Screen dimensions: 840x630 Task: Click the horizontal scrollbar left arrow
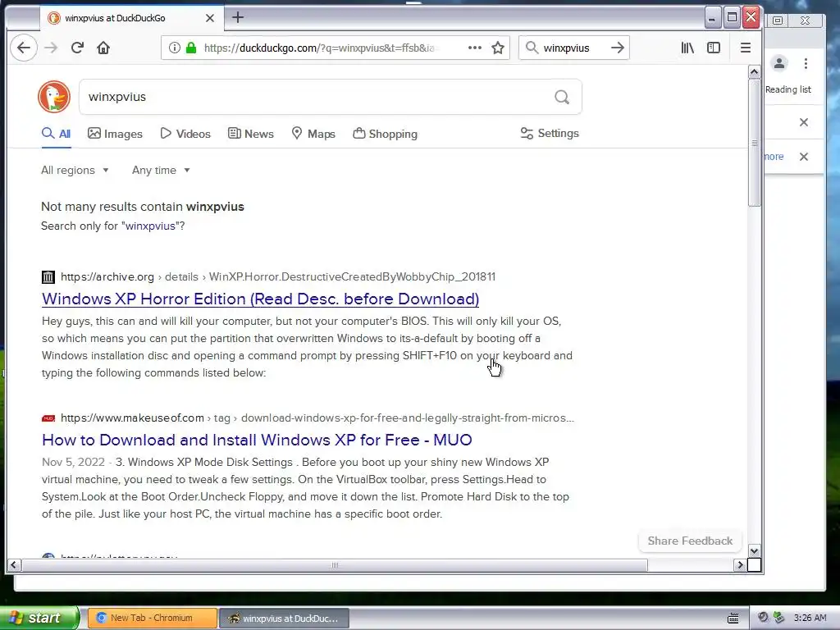pos(13,564)
